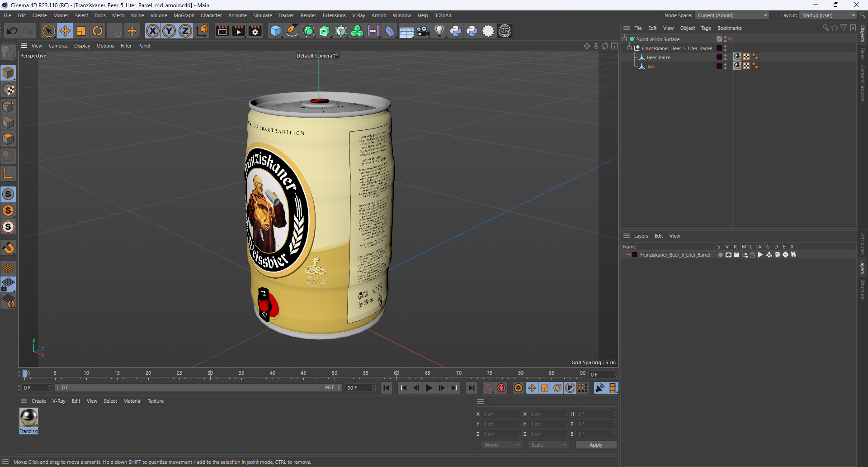Screen dimensions: 868x467
Task: Add a Subdivision Surface generator
Action: point(308,31)
